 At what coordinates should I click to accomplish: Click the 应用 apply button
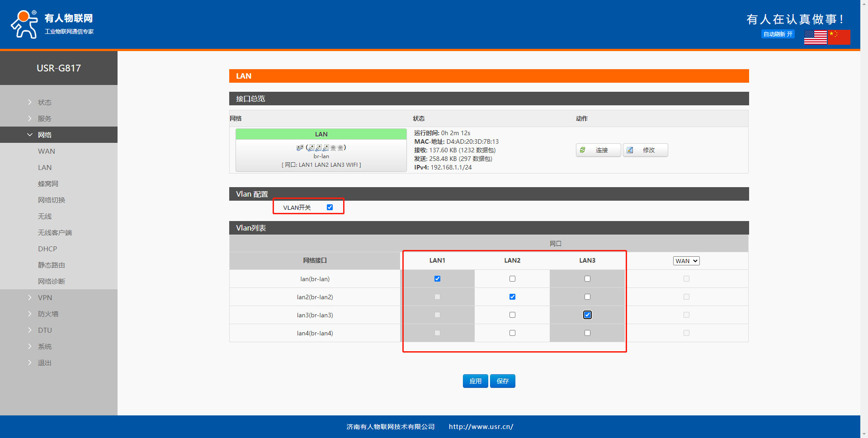point(475,381)
